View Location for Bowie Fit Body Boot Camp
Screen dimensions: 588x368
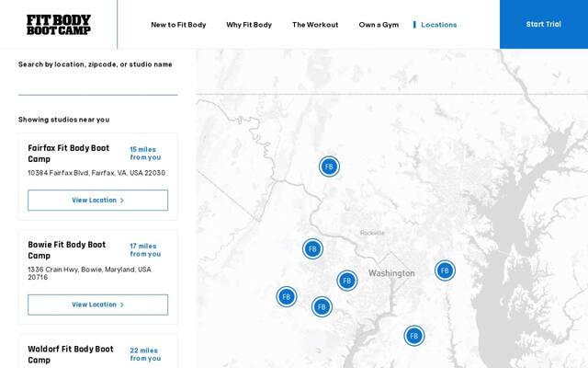[98, 305]
